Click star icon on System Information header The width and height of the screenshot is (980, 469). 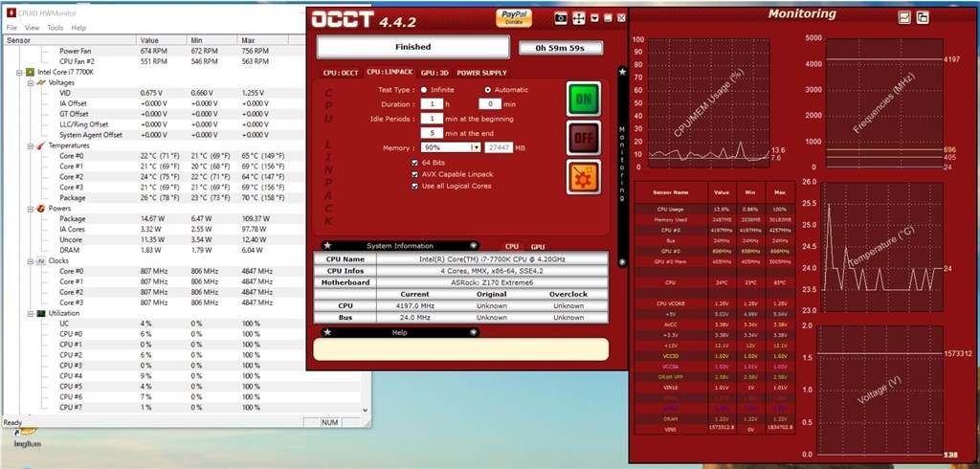[327, 245]
